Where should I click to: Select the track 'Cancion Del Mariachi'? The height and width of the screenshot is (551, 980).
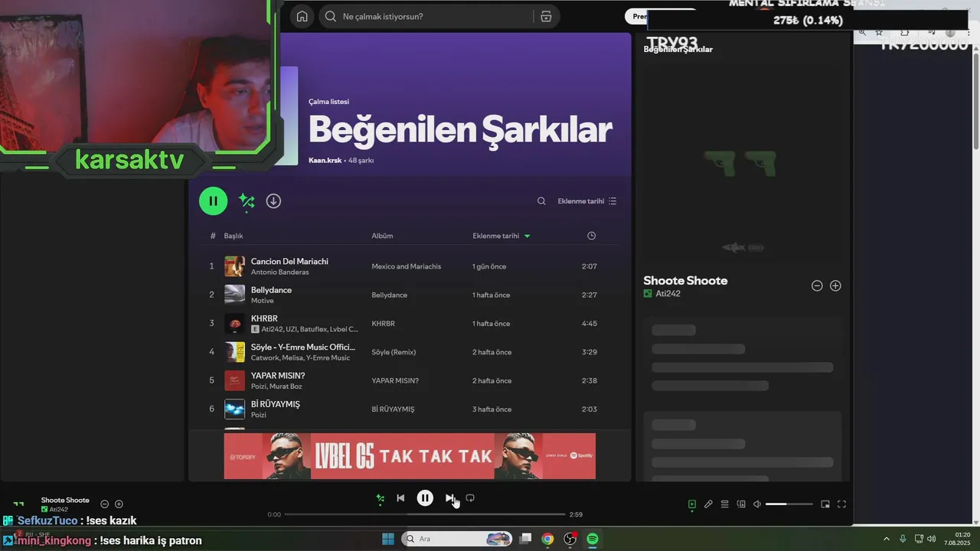pos(289,261)
